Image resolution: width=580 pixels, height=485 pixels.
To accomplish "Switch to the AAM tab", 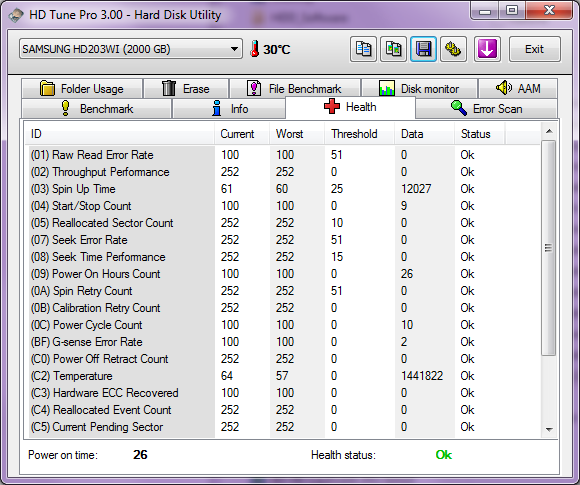I will [518, 89].
